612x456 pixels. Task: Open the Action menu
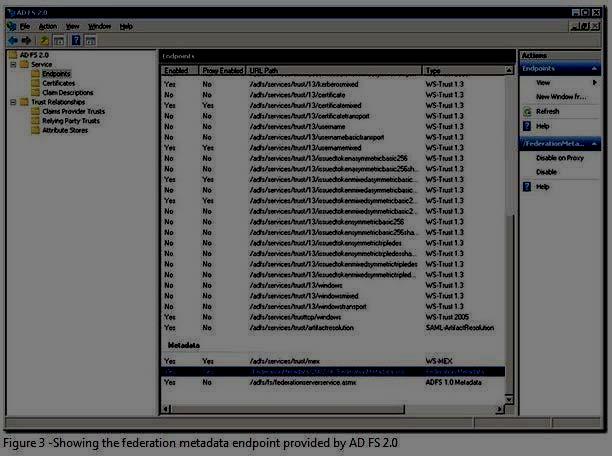48,27
